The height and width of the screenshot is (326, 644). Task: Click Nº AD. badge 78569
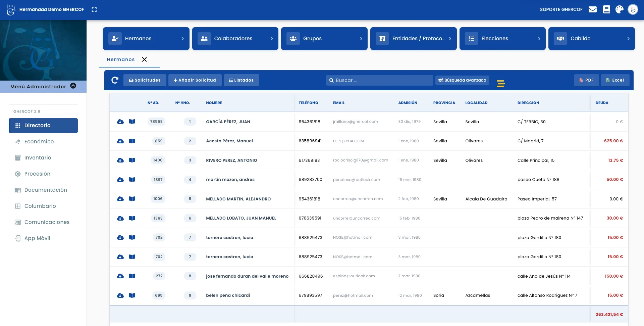point(156,122)
